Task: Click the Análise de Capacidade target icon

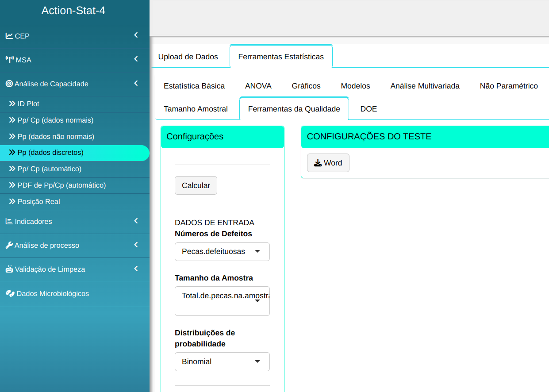Action: [9, 84]
